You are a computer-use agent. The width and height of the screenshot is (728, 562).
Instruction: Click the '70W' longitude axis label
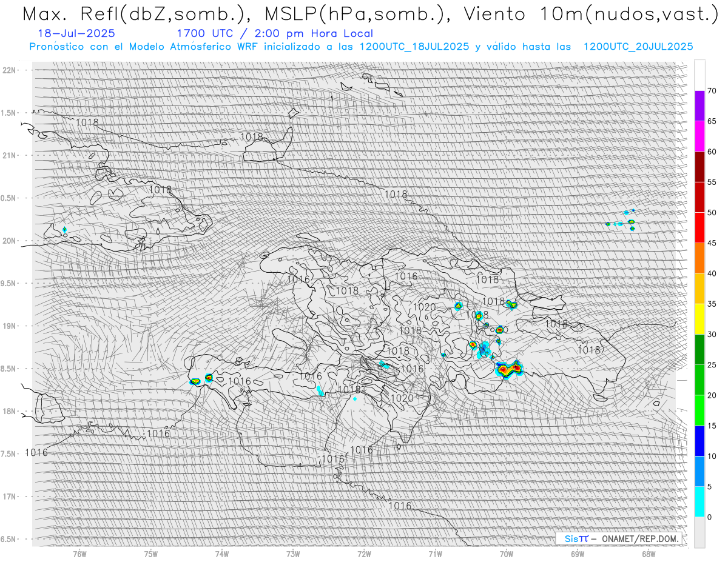(x=507, y=554)
